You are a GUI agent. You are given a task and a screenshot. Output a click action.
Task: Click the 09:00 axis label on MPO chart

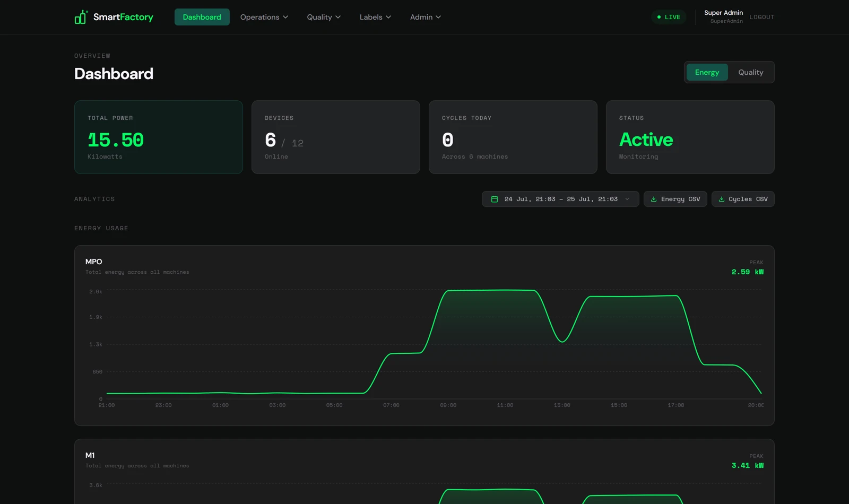pos(448,405)
